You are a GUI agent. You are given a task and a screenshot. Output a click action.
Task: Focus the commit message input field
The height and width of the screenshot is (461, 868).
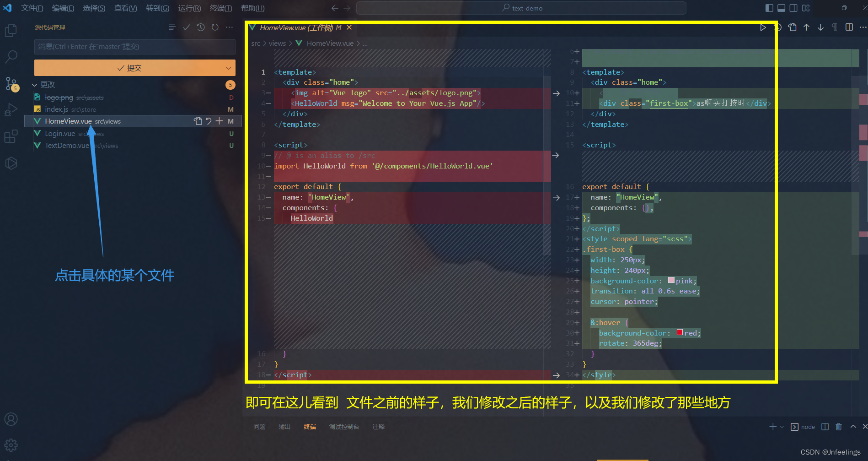134,47
